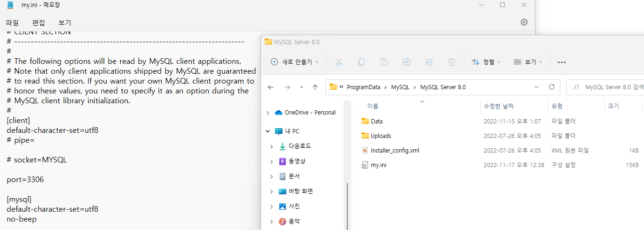Viewport: 644px width, 230px height.
Task: Click the folder icon in address bar
Action: [x=333, y=87]
